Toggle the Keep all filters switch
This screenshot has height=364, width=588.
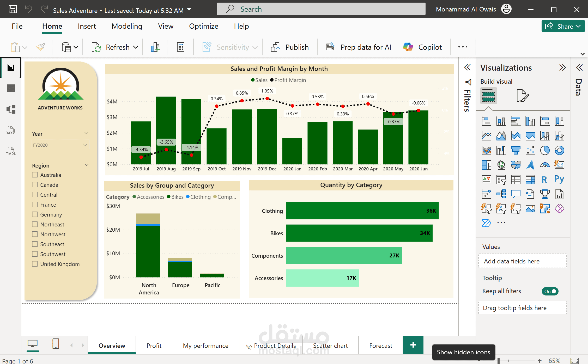pyautogui.click(x=550, y=291)
